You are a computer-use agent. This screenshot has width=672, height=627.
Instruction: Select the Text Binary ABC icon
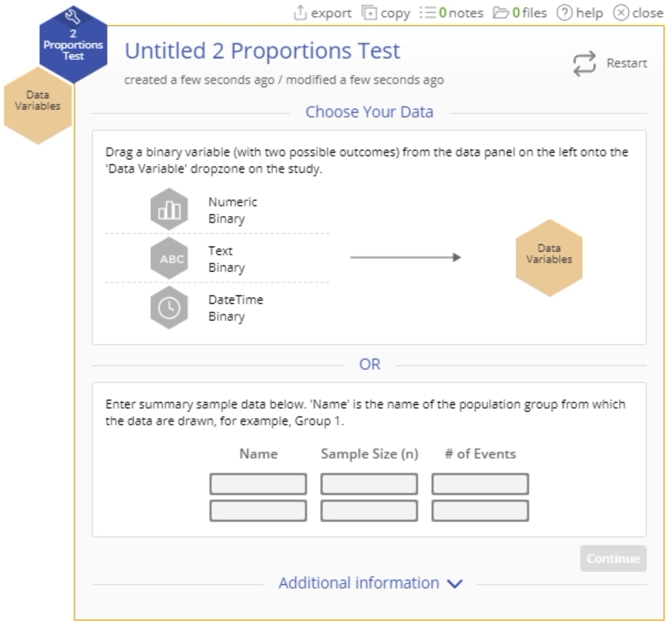pos(169,258)
